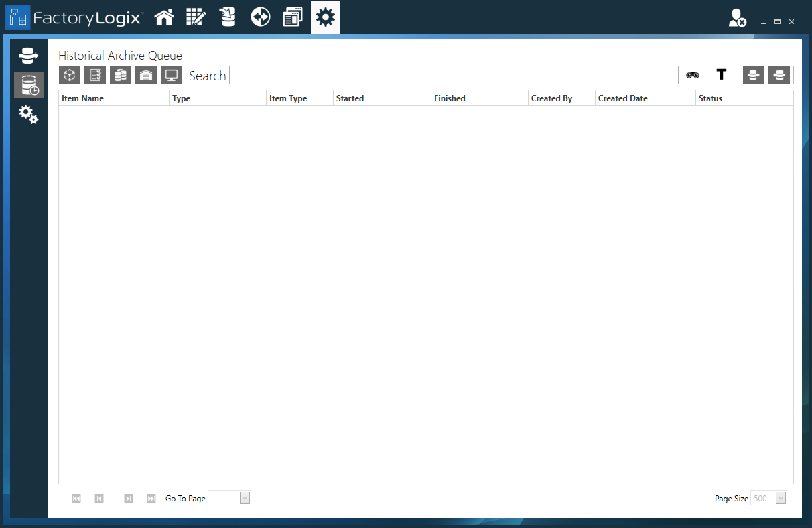Screen dimensions: 812x528
Task: Switch to the Historical Archive Queue sidebar item
Action: pos(28,85)
